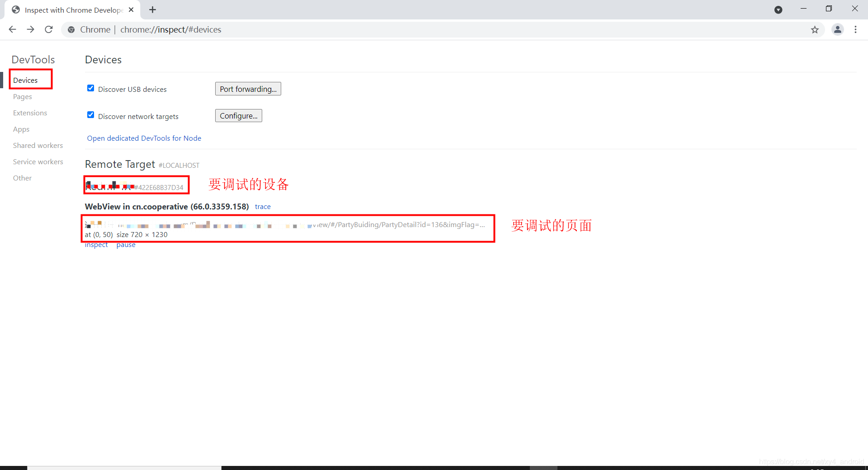Click the browser back navigation arrow
This screenshot has height=470, width=868.
point(12,29)
